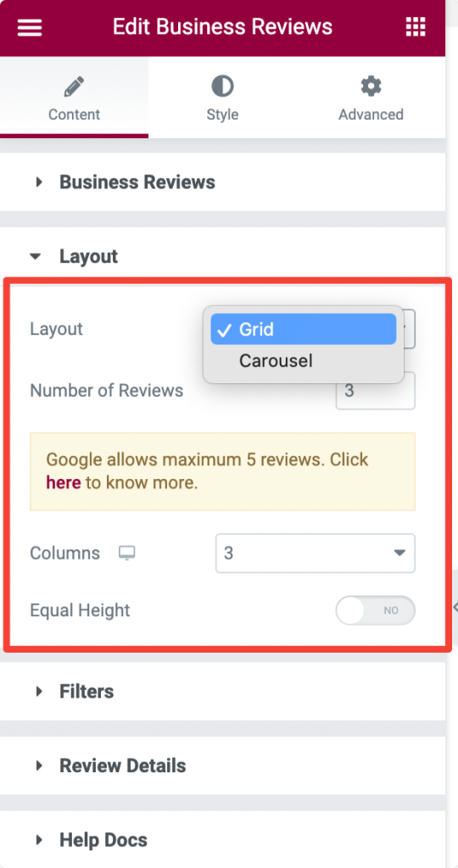The height and width of the screenshot is (868, 458).
Task: Click the gear Advanced icon
Action: click(x=371, y=86)
